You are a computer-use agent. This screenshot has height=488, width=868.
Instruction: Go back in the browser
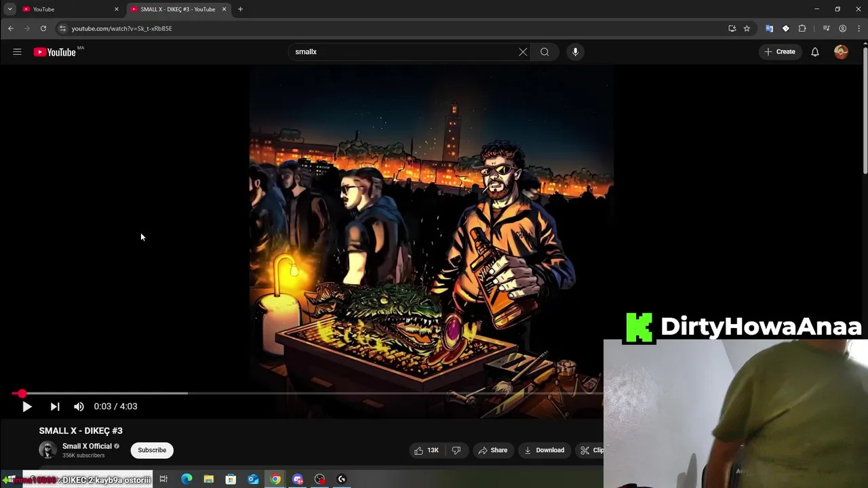tap(11, 28)
